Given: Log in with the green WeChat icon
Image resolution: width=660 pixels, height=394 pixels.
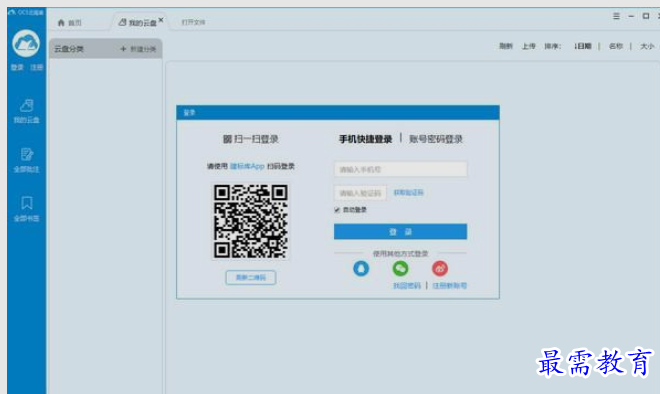Looking at the screenshot, I should [400, 268].
